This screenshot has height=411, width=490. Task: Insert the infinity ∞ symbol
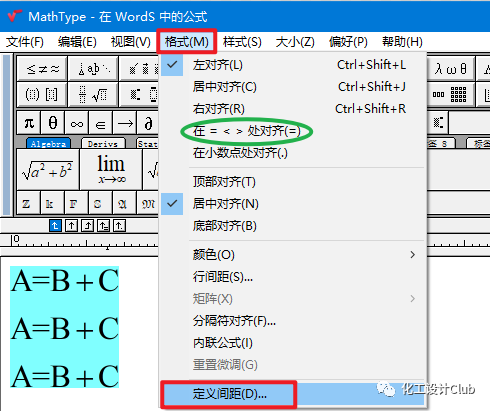click(77, 123)
